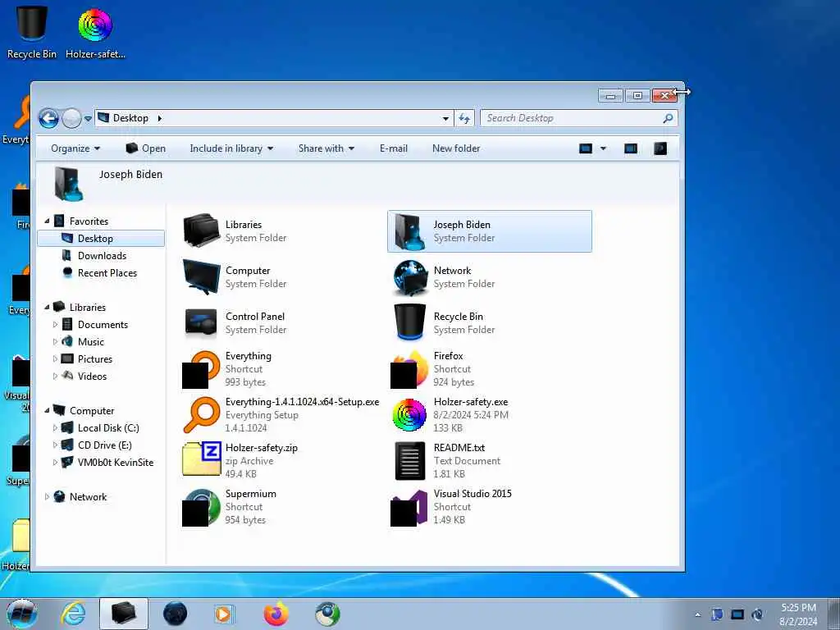The height and width of the screenshot is (630, 840).
Task: Select the Visual Studio 2015 shortcut icon
Action: point(409,507)
